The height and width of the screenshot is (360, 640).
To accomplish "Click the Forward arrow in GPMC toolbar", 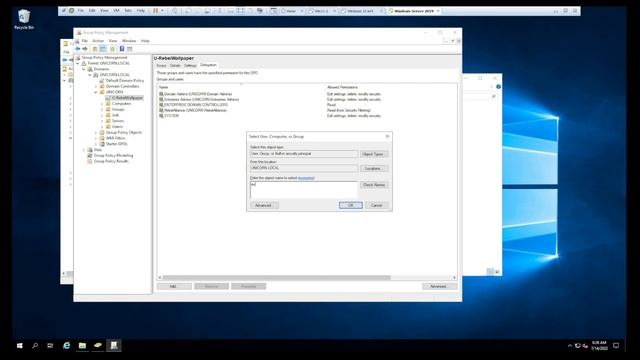I will click(85, 49).
